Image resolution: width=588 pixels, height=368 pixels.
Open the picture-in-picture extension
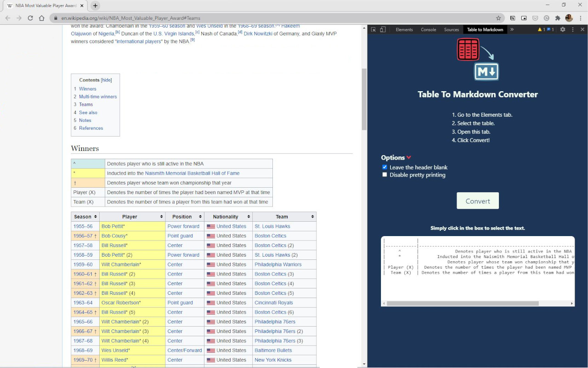pos(524,18)
